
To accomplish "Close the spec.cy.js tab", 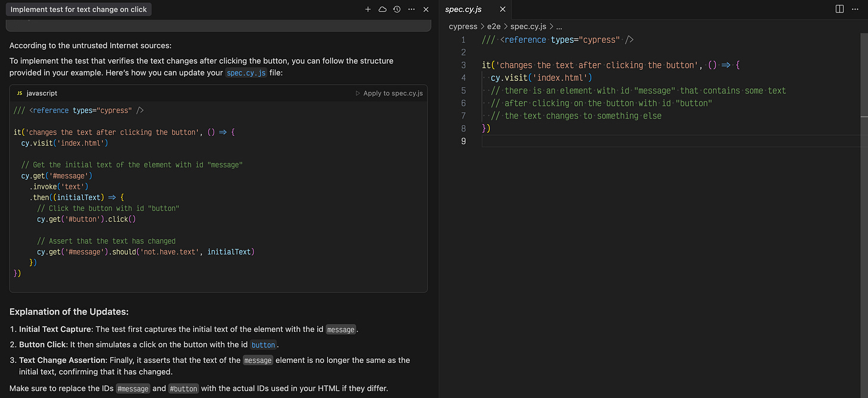I will tap(503, 10).
